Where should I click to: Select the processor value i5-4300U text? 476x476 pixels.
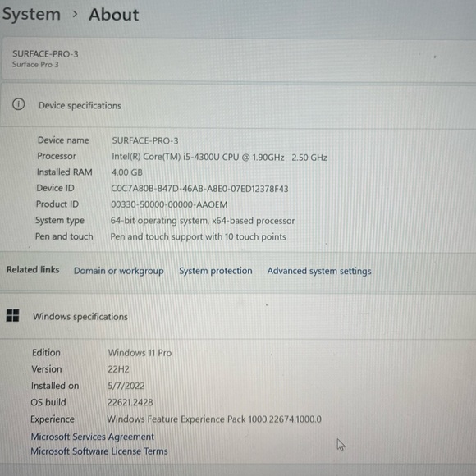coord(219,157)
